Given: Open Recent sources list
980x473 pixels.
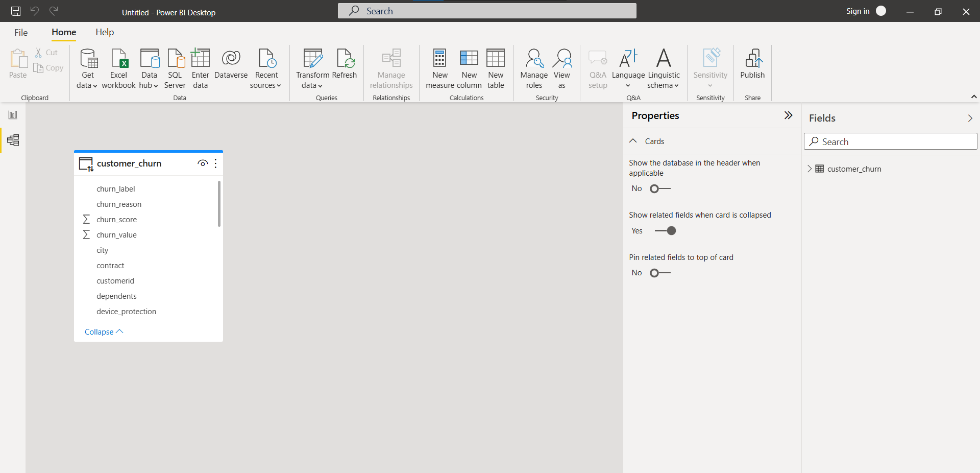Looking at the screenshot, I should pyautogui.click(x=266, y=69).
